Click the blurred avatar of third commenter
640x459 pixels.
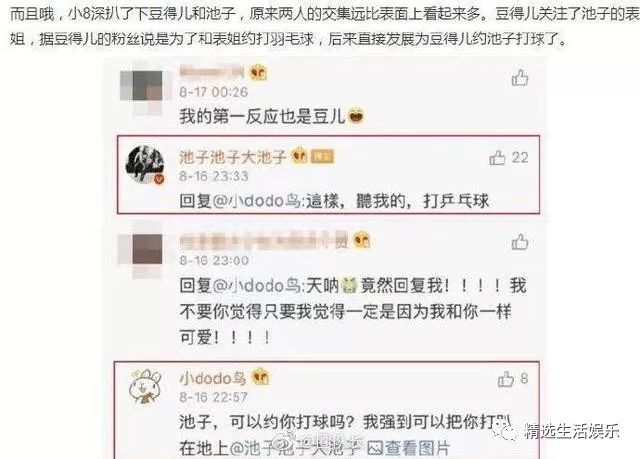coord(143,249)
